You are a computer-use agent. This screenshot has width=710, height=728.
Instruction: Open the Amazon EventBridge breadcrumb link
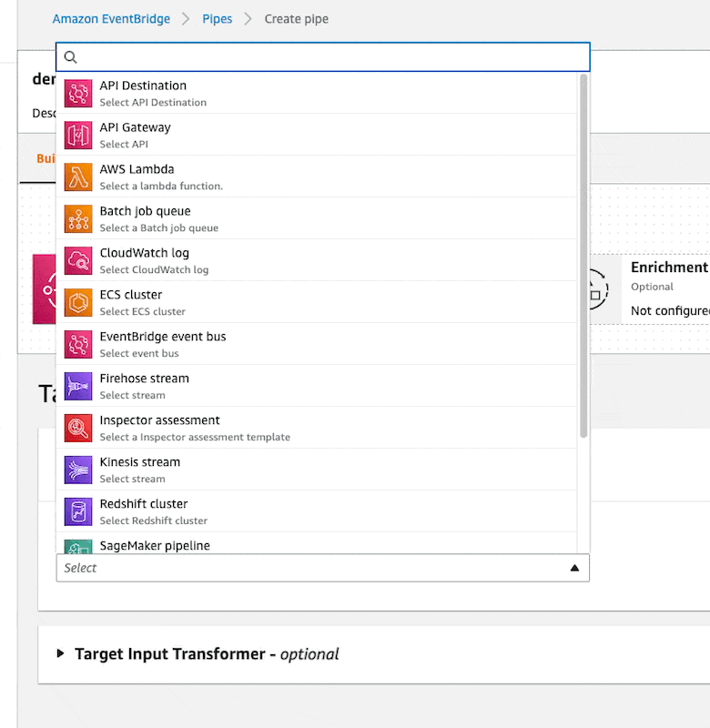(111, 19)
